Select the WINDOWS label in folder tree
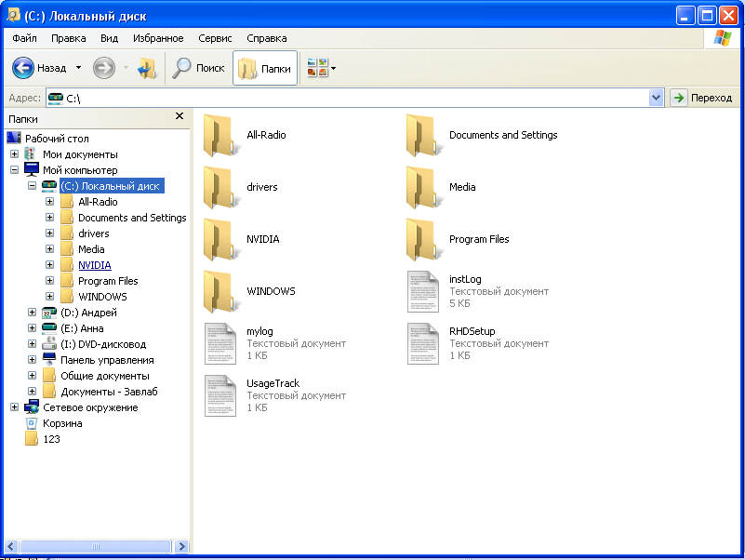745x560 pixels. click(102, 297)
